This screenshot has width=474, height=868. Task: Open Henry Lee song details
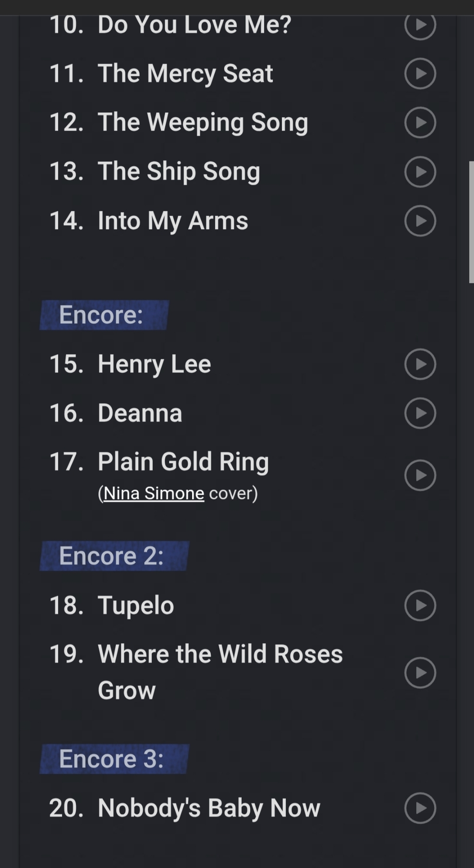pyautogui.click(x=154, y=364)
